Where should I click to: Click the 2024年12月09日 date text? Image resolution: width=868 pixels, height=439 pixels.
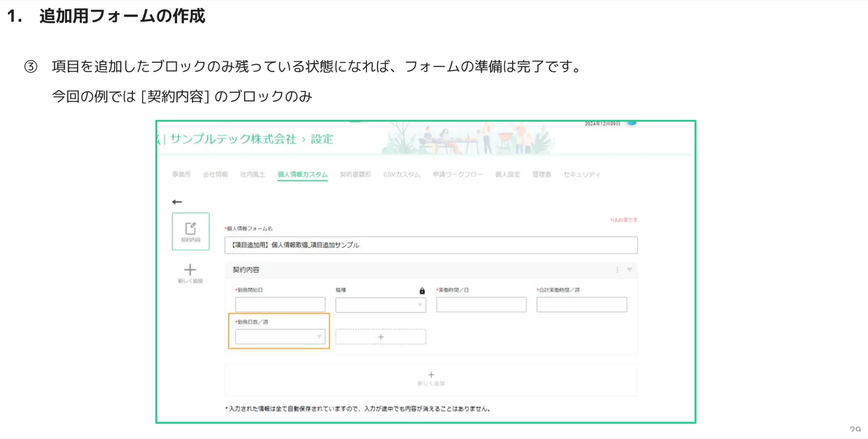(x=602, y=124)
